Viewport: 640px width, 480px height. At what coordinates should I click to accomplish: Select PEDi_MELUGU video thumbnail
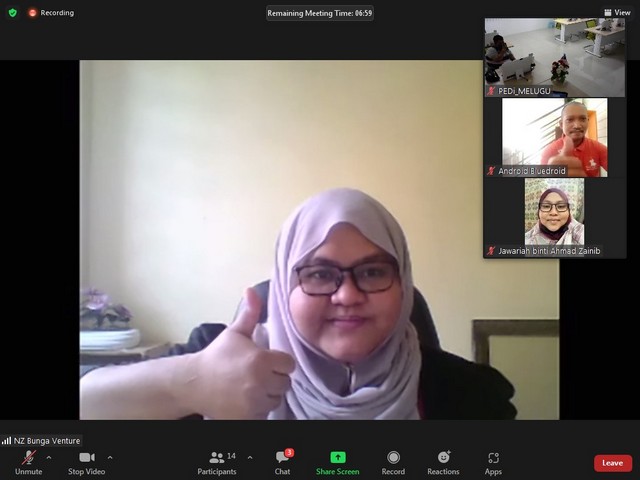[x=554, y=56]
